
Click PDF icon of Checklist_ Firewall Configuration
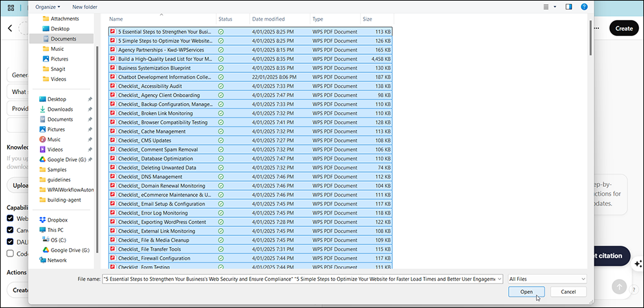[113, 258]
